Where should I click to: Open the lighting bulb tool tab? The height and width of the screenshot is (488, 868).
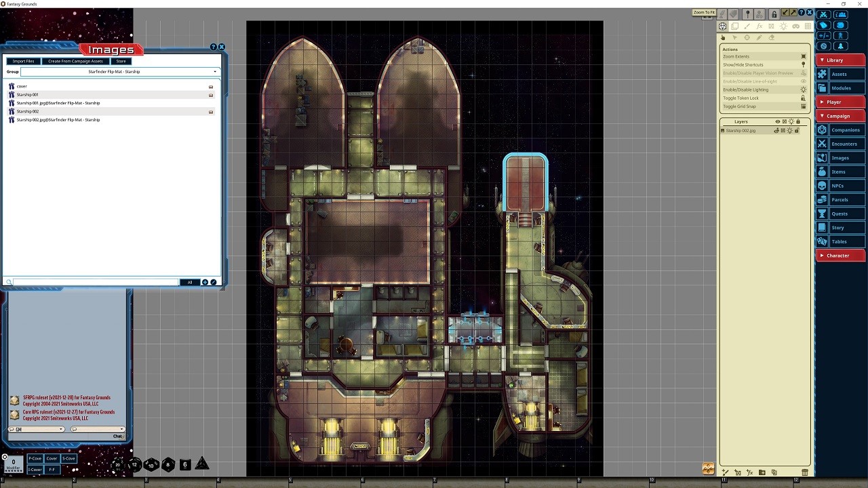[783, 26]
